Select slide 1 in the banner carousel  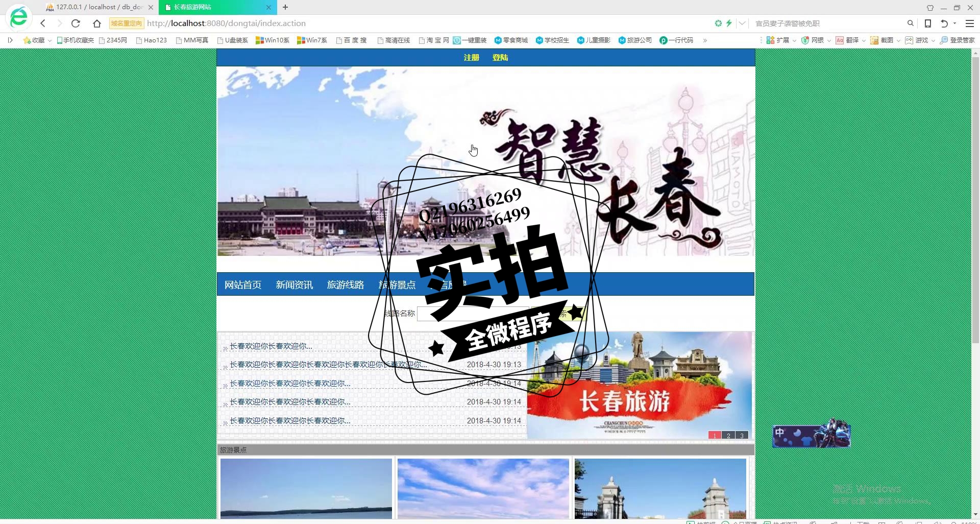click(715, 436)
